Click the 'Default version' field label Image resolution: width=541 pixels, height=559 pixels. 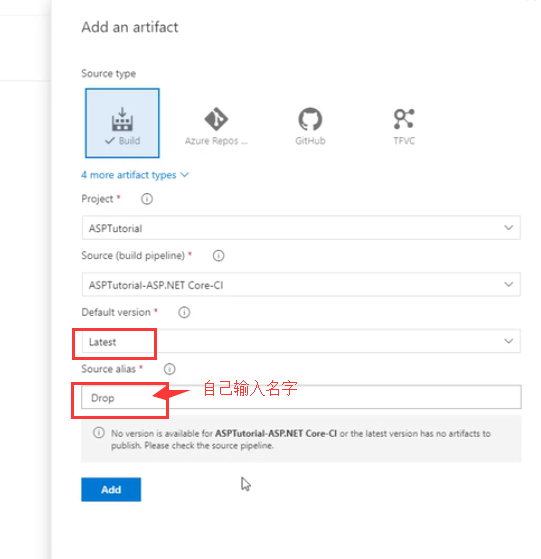pyautogui.click(x=116, y=312)
